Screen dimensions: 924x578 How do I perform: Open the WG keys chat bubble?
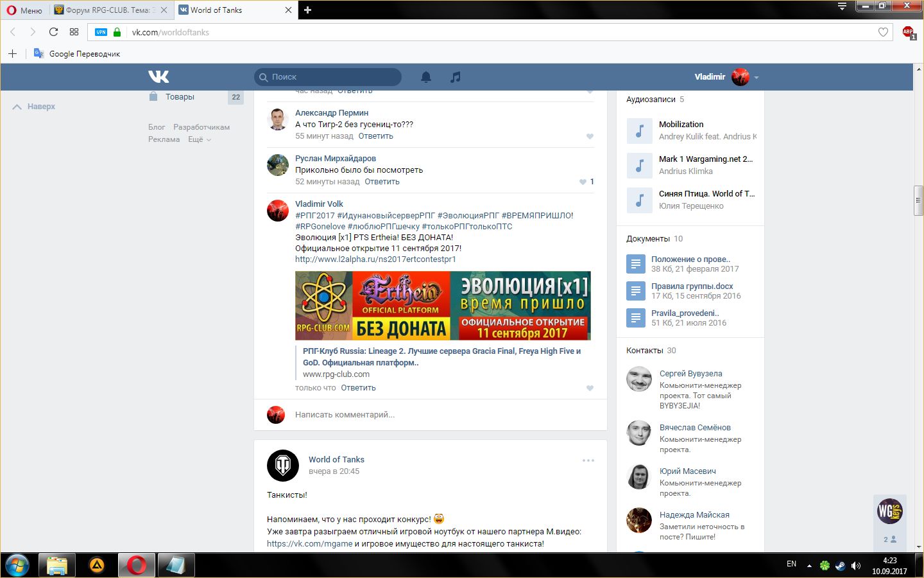(890, 511)
